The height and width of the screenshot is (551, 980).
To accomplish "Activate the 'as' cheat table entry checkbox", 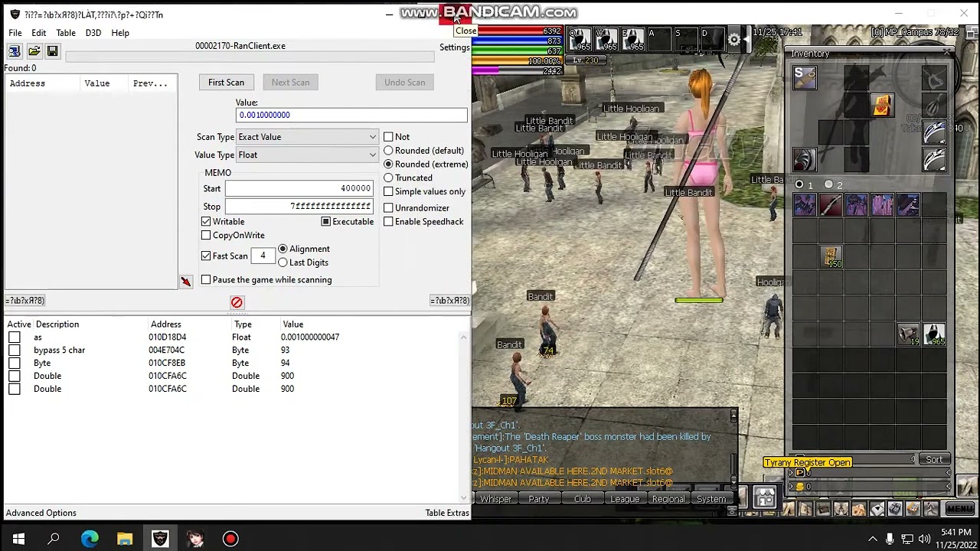I will [15, 337].
